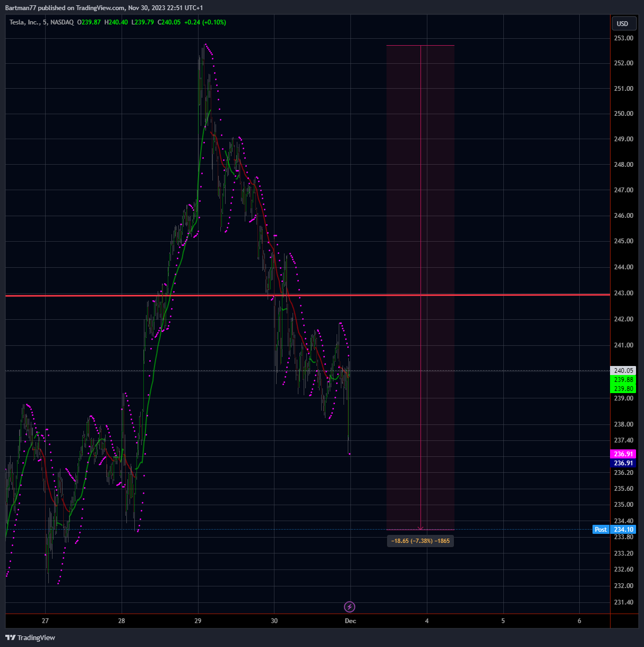Click date label 27 on the time axis
The width and height of the screenshot is (644, 647).
pyautogui.click(x=45, y=621)
